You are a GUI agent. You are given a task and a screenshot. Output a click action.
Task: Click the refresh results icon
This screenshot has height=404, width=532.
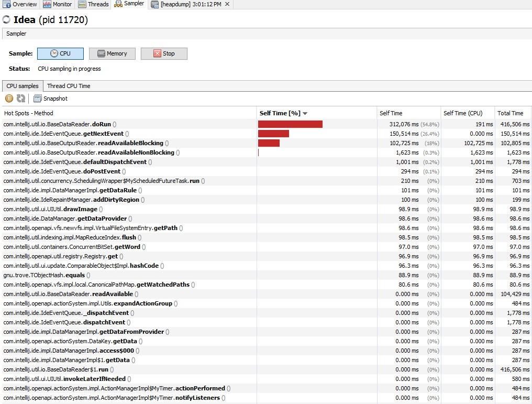[x=21, y=99]
